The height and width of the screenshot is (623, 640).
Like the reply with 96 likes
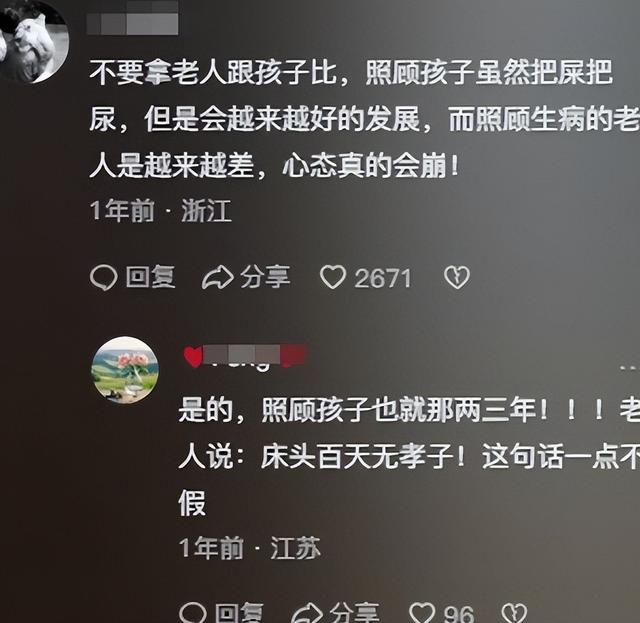click(x=422, y=613)
